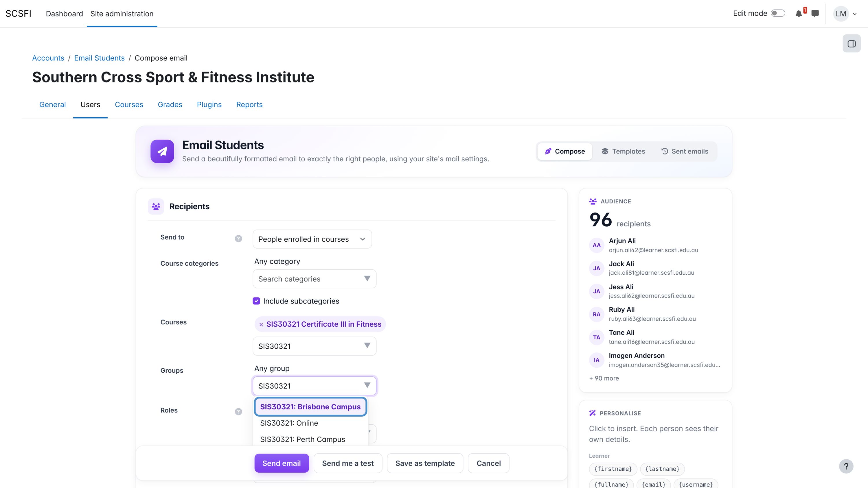
Task: Open the Courses admin tab
Action: point(129,104)
